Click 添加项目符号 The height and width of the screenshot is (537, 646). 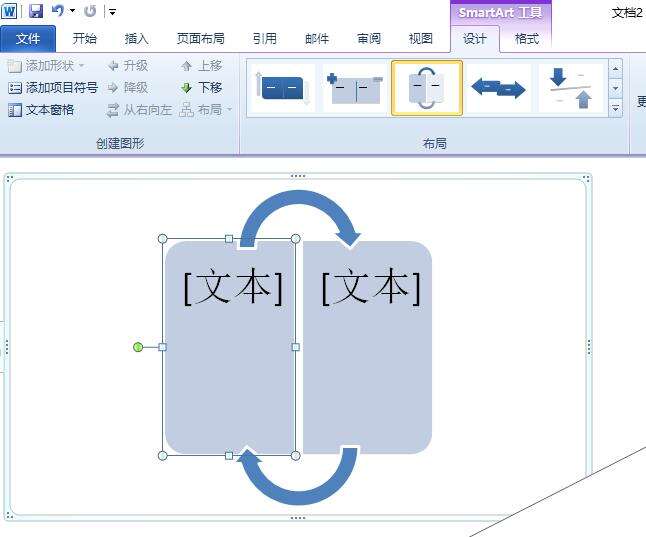click(53, 88)
